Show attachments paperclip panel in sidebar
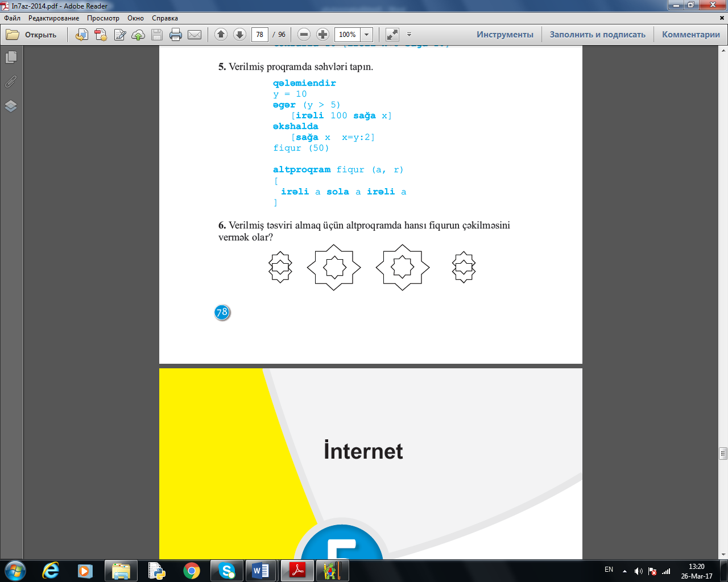 pyautogui.click(x=11, y=82)
